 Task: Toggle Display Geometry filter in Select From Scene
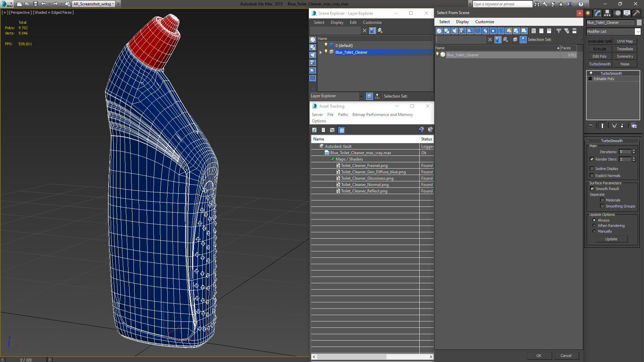439,31
